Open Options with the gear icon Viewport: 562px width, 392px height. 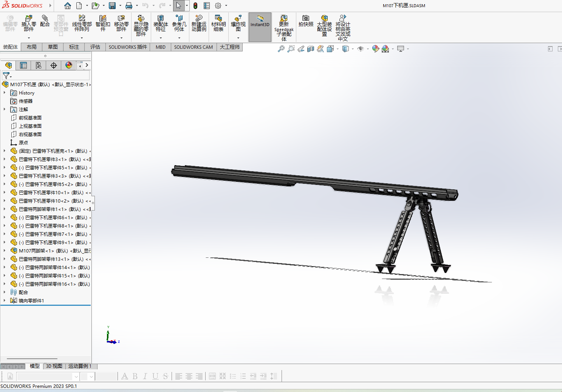pos(218,6)
